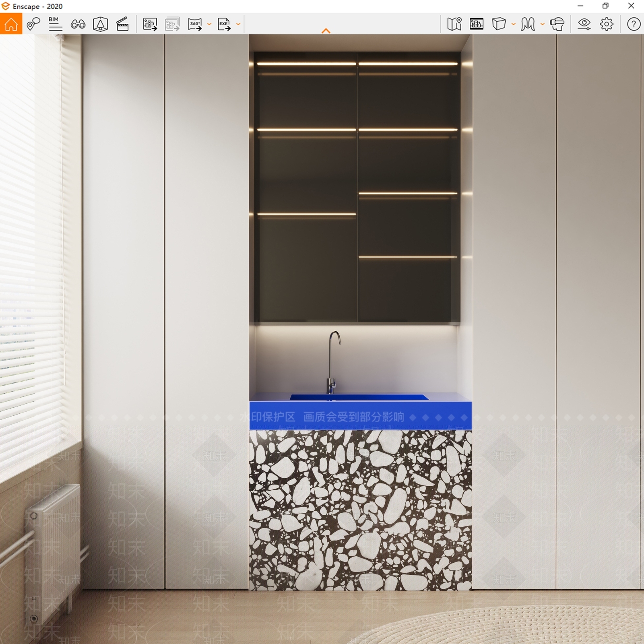644x644 pixels.
Task: Open the navigation mode dropdown arrow
Action: (543, 24)
